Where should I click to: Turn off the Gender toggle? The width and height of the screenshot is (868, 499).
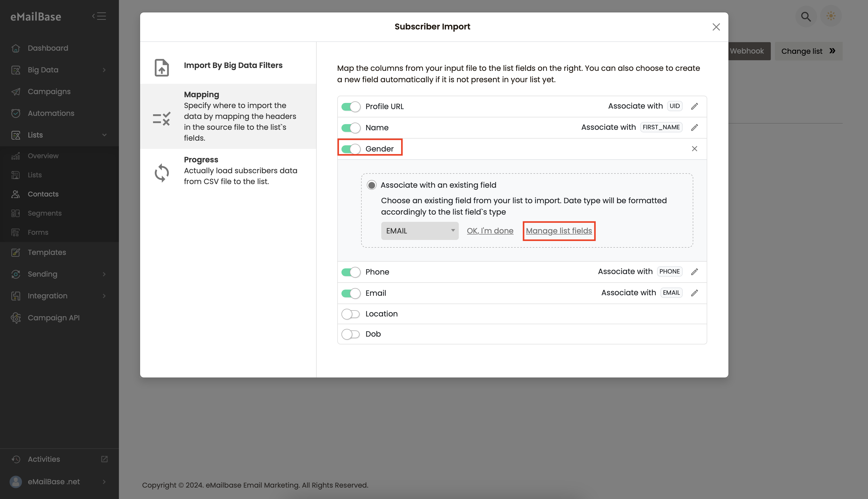coord(351,149)
